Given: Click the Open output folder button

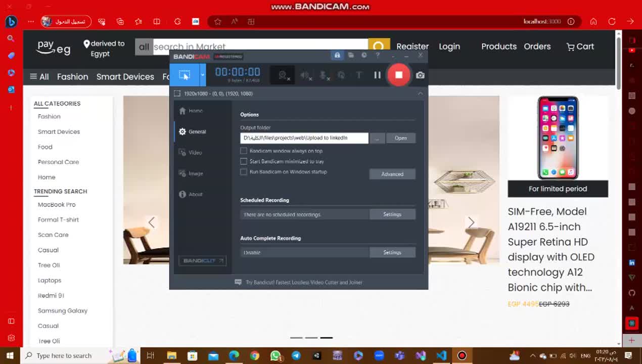Looking at the screenshot, I should click(401, 138).
